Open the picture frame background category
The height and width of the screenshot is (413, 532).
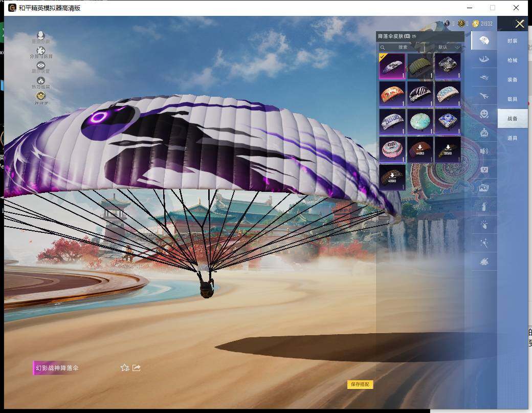483,188
